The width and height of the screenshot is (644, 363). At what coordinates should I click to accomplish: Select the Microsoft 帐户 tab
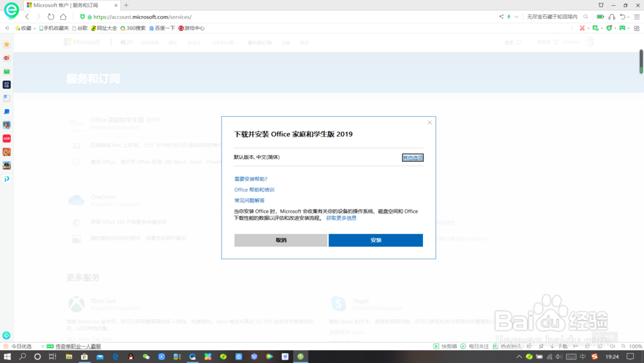66,5
